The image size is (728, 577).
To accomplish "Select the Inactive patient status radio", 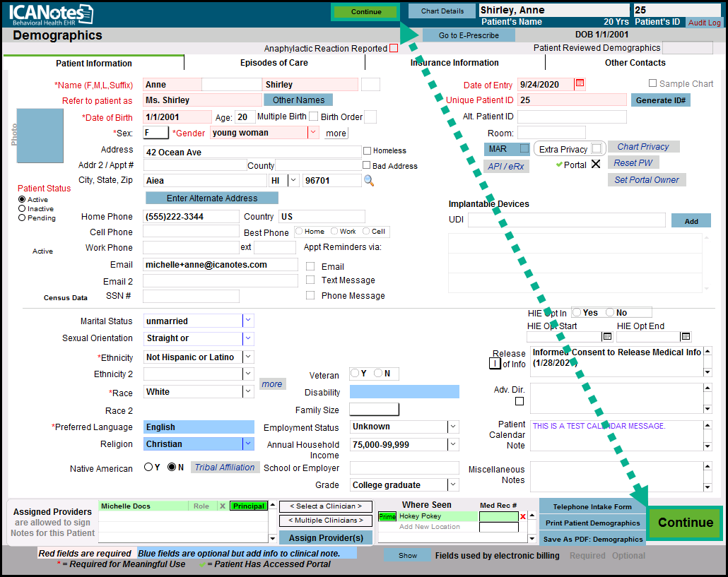I will click(x=23, y=209).
